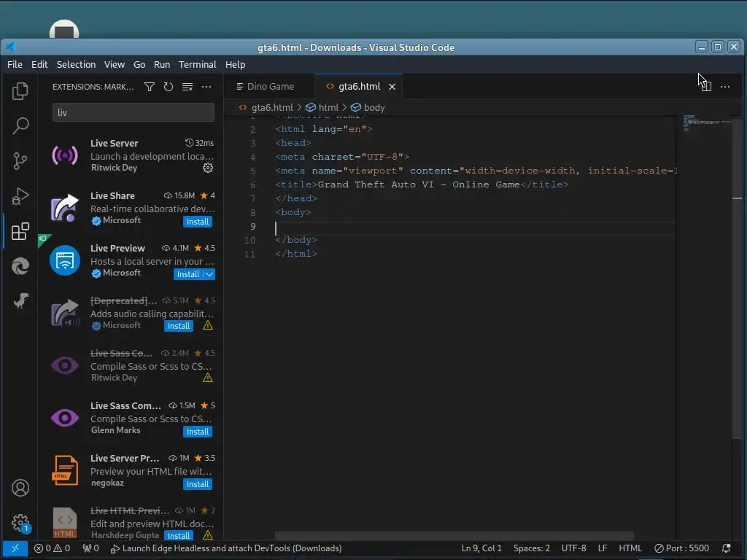This screenshot has width=747, height=560.
Task: Open the Explorer view in activity bar
Action: (20, 91)
